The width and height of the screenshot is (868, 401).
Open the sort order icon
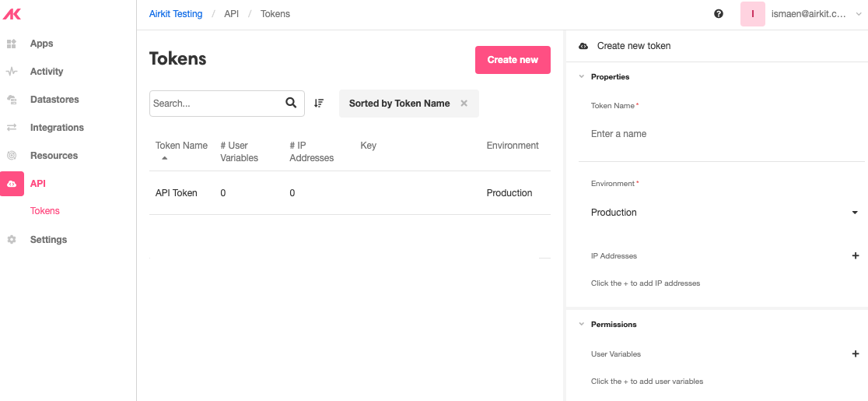pos(319,103)
